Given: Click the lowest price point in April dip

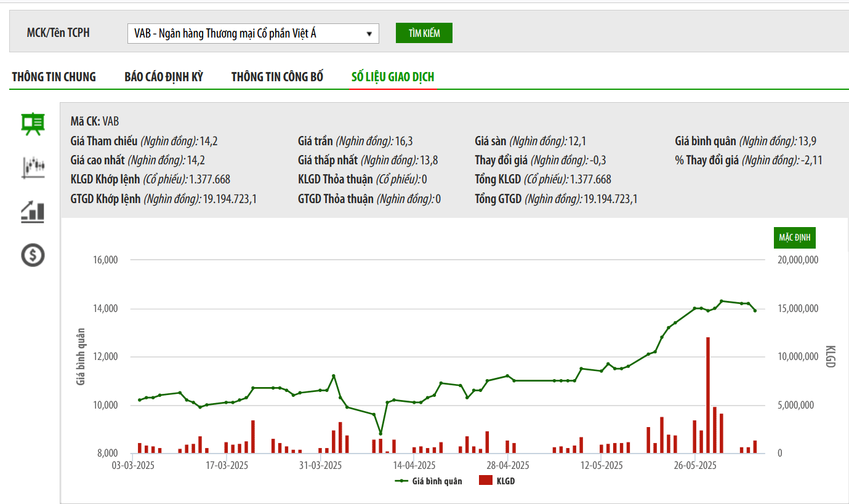Looking at the screenshot, I should 380,433.
